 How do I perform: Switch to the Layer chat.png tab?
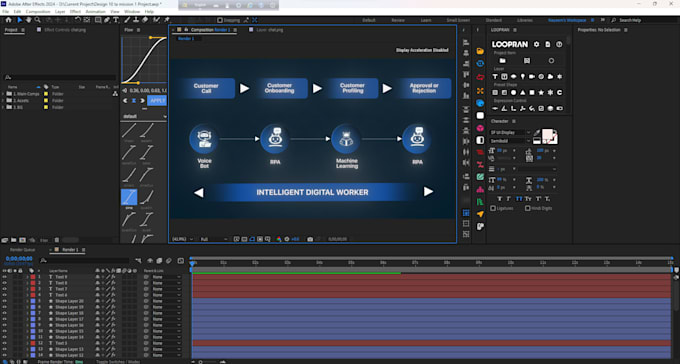[269, 30]
